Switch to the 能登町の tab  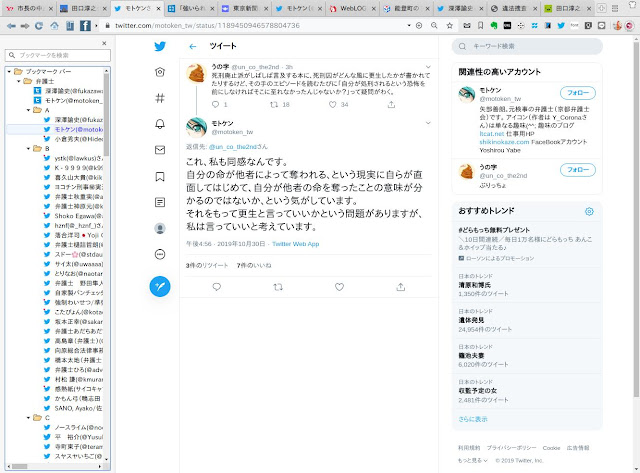[x=405, y=8]
